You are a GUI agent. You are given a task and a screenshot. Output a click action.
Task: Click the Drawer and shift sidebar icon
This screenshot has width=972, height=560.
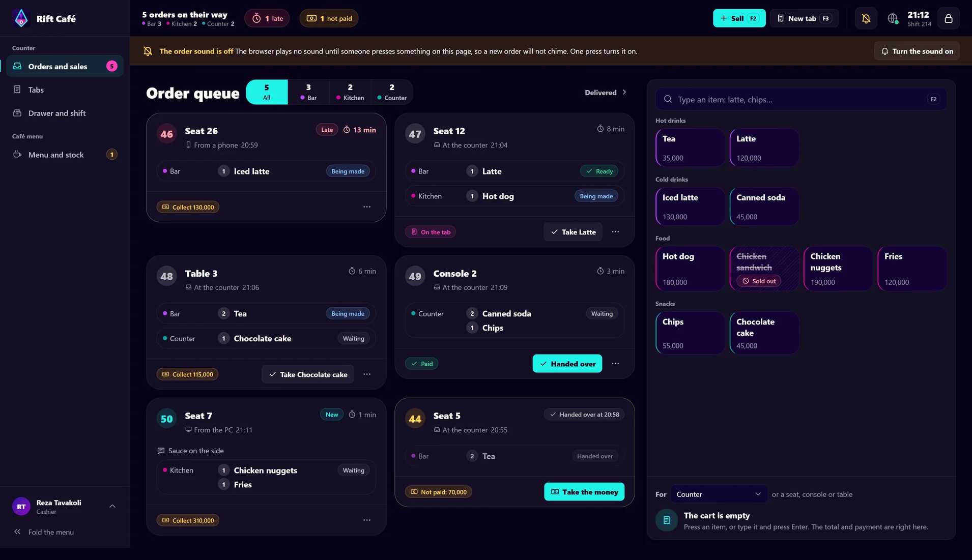[17, 113]
